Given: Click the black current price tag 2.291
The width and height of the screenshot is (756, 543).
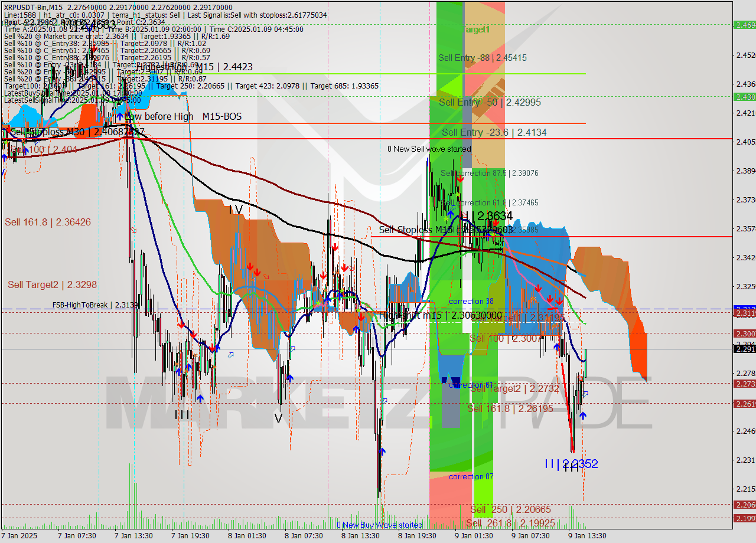Looking at the screenshot, I should 744,349.
